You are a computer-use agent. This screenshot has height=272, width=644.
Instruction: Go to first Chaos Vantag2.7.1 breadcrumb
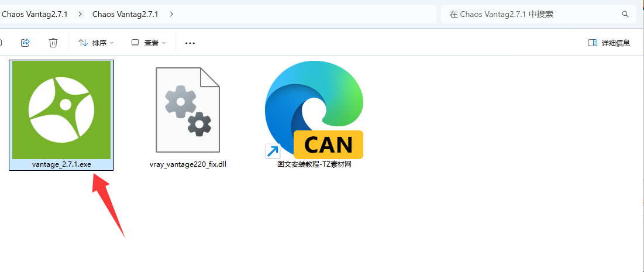tap(35, 14)
